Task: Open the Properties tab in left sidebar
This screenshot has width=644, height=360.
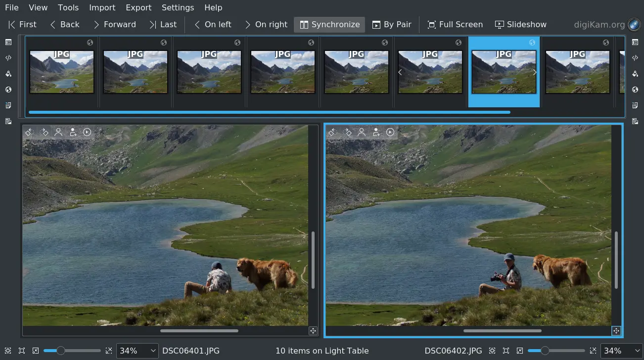Action: (x=8, y=43)
